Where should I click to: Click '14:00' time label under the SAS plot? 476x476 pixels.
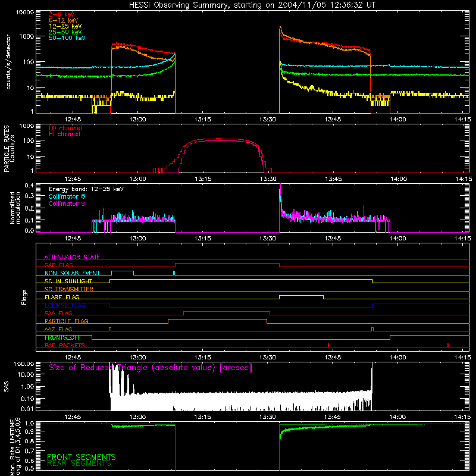397,416
